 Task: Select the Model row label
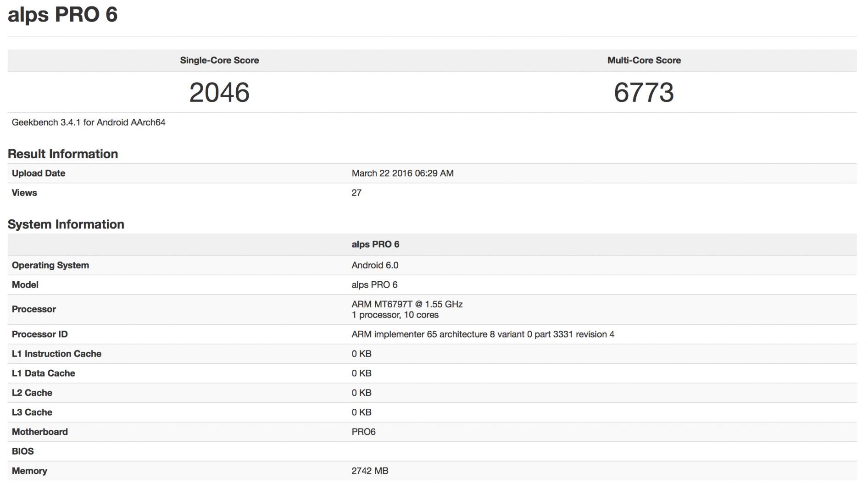(25, 284)
